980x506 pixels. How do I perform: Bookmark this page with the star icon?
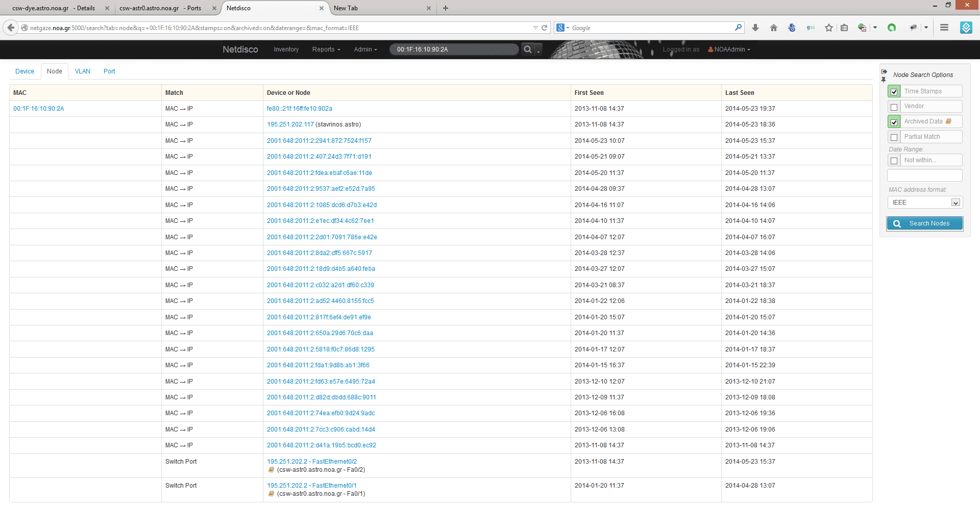[x=829, y=28]
